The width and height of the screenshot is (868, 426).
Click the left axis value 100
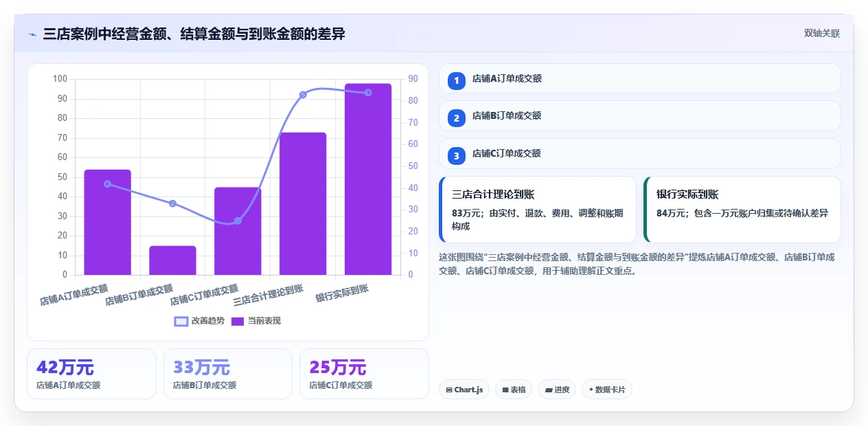click(x=60, y=79)
